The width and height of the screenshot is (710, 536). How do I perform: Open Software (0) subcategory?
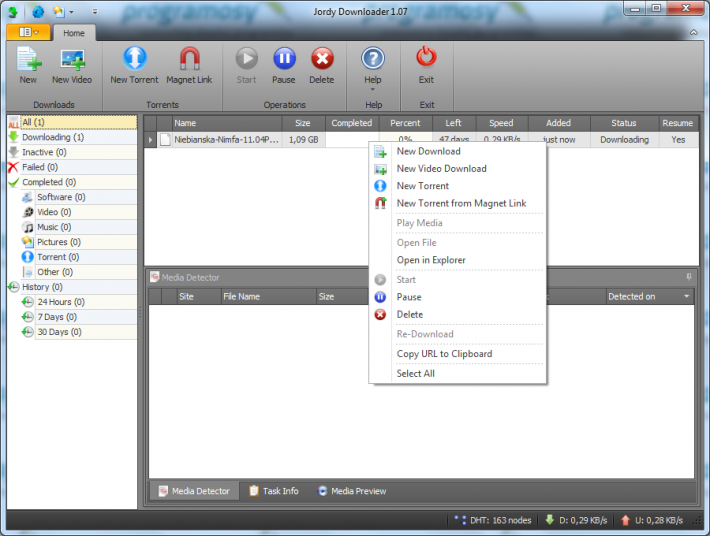pyautogui.click(x=79, y=197)
